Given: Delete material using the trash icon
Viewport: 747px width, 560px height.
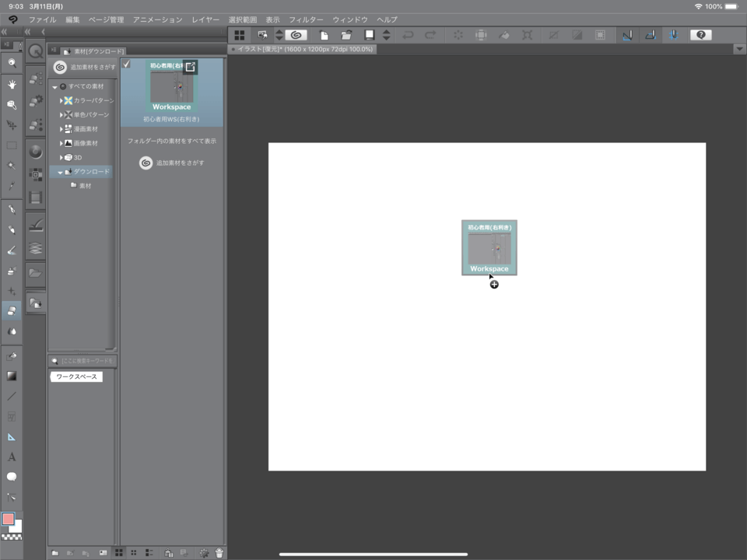Looking at the screenshot, I should click(x=219, y=553).
